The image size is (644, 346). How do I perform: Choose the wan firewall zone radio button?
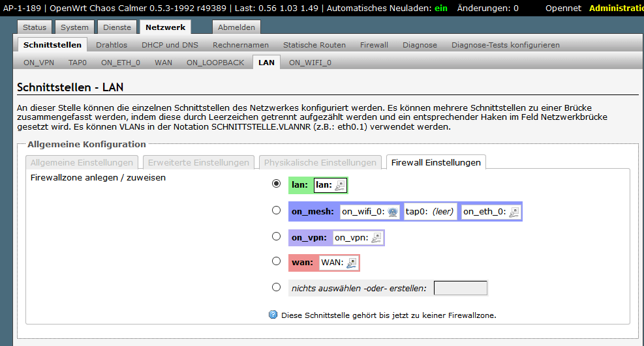(277, 261)
